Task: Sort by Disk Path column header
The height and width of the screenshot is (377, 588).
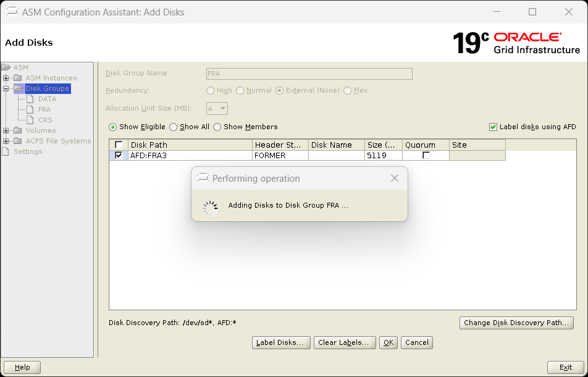Action: coord(190,145)
